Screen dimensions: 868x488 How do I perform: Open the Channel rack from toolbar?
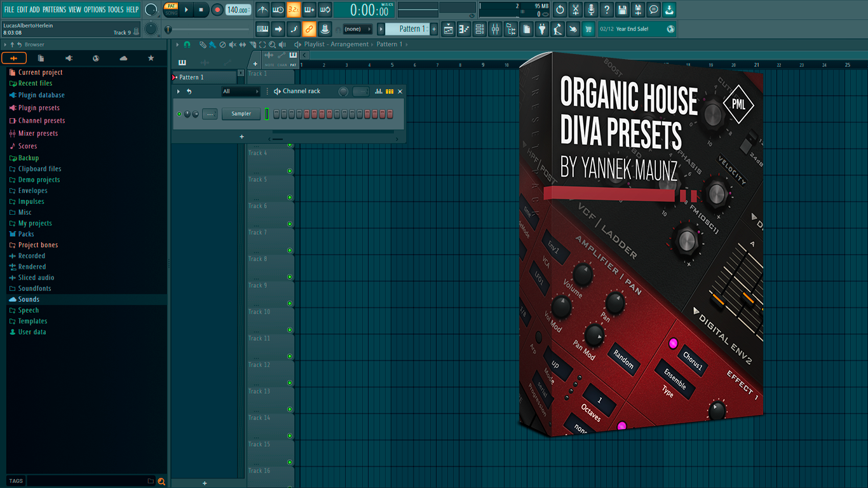coord(480,29)
